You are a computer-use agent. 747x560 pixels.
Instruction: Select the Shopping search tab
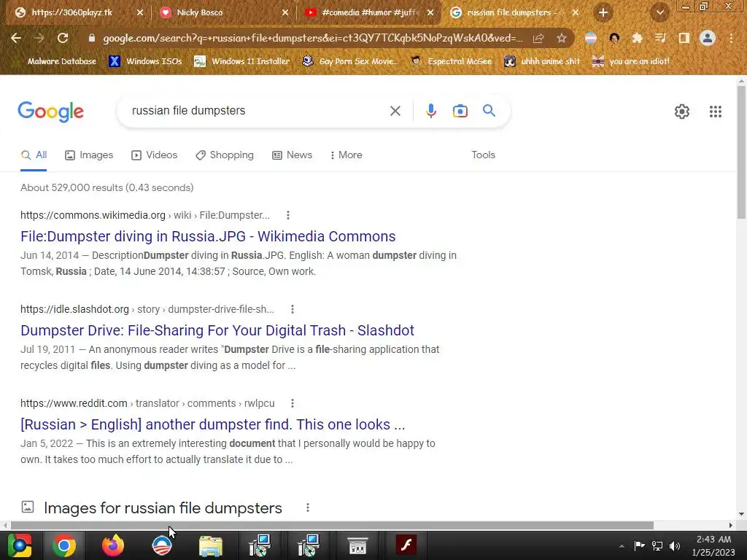pyautogui.click(x=225, y=155)
